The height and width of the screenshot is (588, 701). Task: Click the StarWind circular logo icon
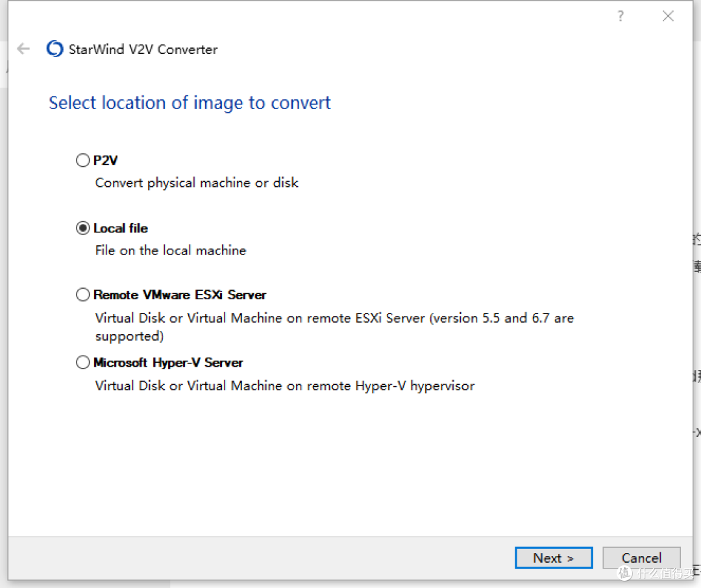(x=55, y=49)
